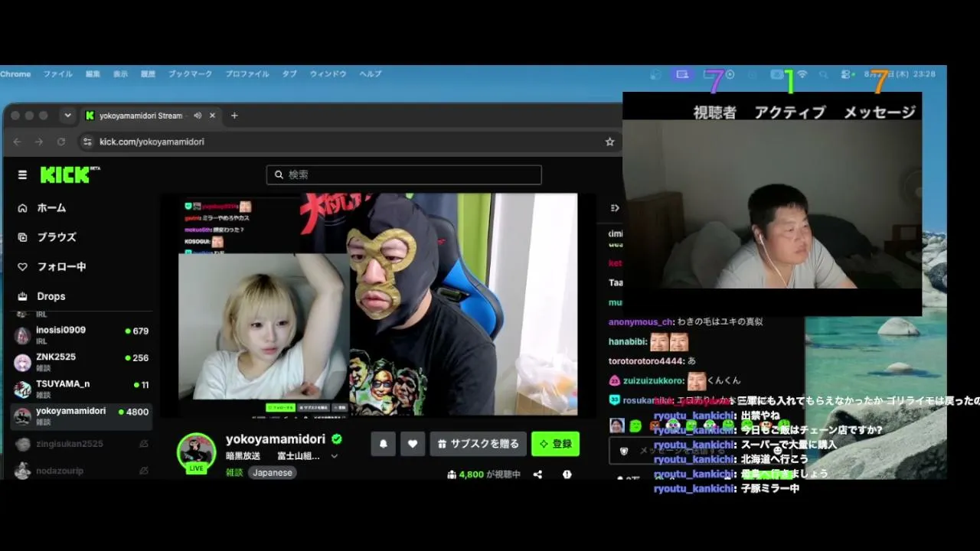Toggle the notification bell button
The image size is (980, 551).
coord(384,444)
